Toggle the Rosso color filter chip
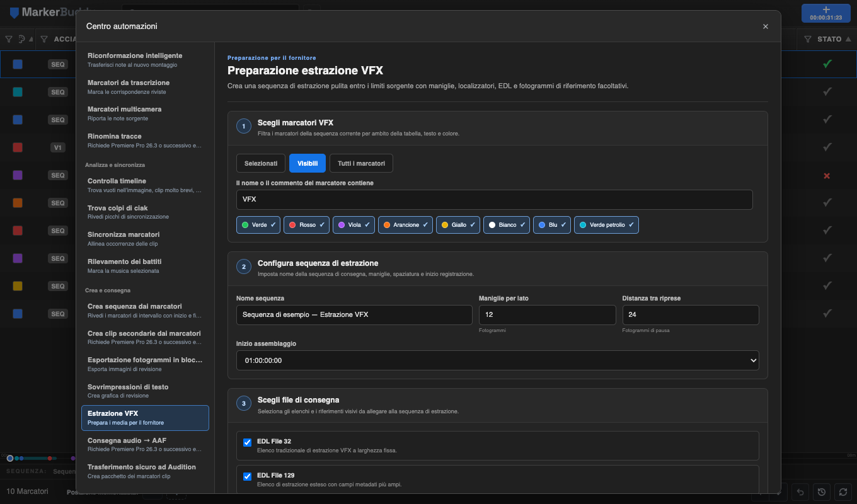The width and height of the screenshot is (857, 504). point(306,225)
